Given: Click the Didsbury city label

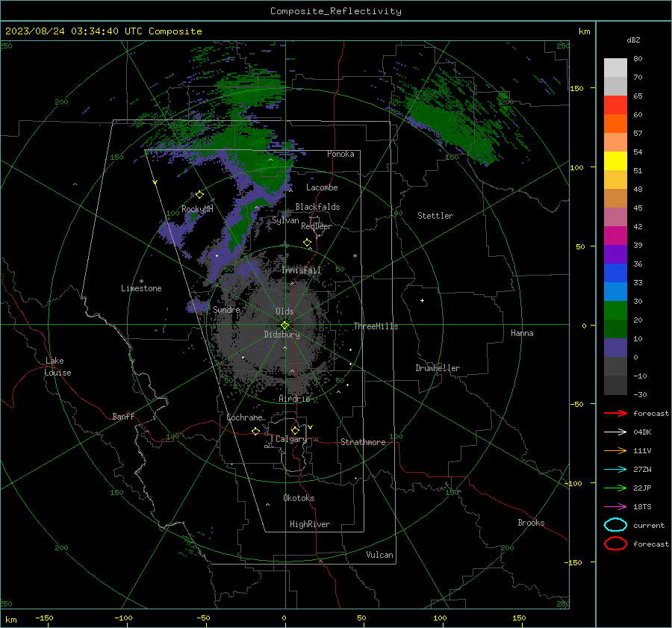Looking at the screenshot, I should pos(281,335).
